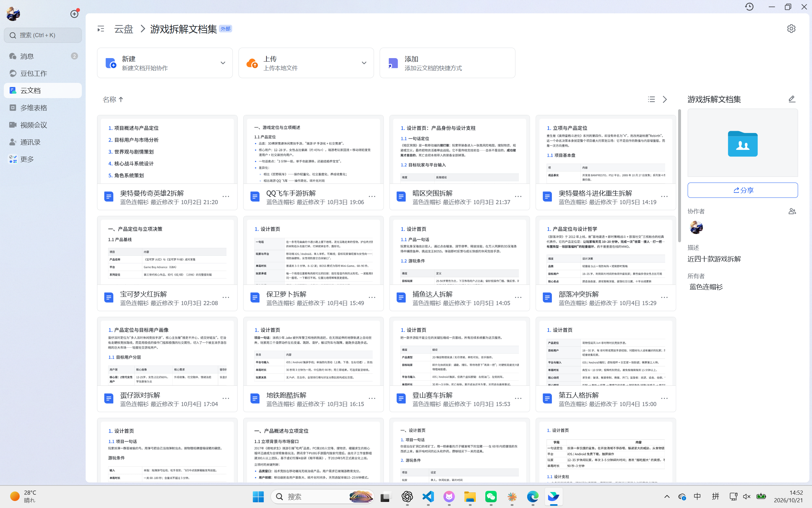Show hidden system tray icons
Image resolution: width=812 pixels, height=508 pixels.
[x=667, y=497]
